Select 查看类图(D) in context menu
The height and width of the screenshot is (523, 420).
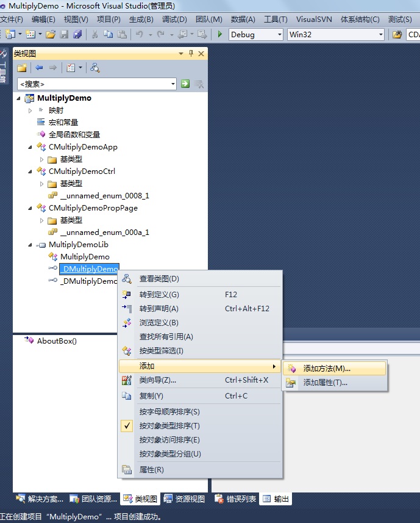coord(201,278)
